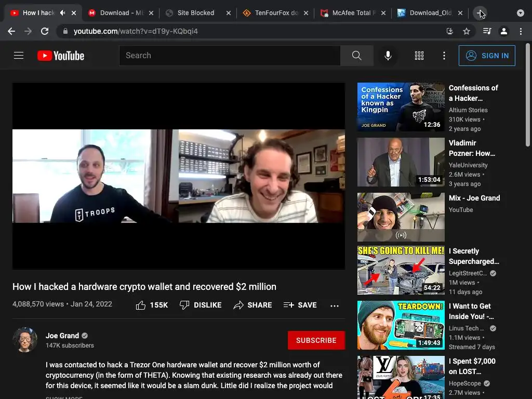Click DISLIKE thumbs-down button
The width and height of the screenshot is (532, 399).
click(201, 305)
